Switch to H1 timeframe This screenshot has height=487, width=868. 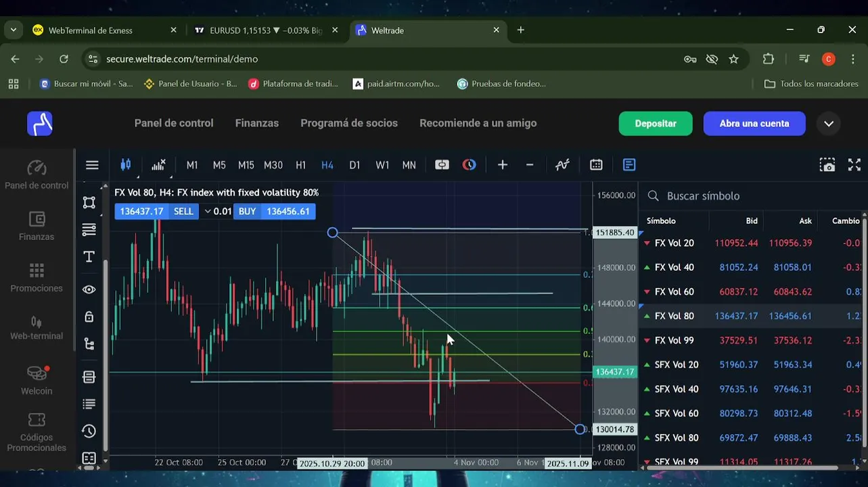point(301,165)
